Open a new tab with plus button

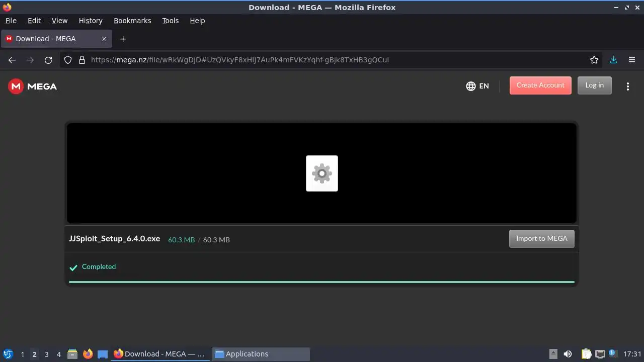click(x=123, y=39)
